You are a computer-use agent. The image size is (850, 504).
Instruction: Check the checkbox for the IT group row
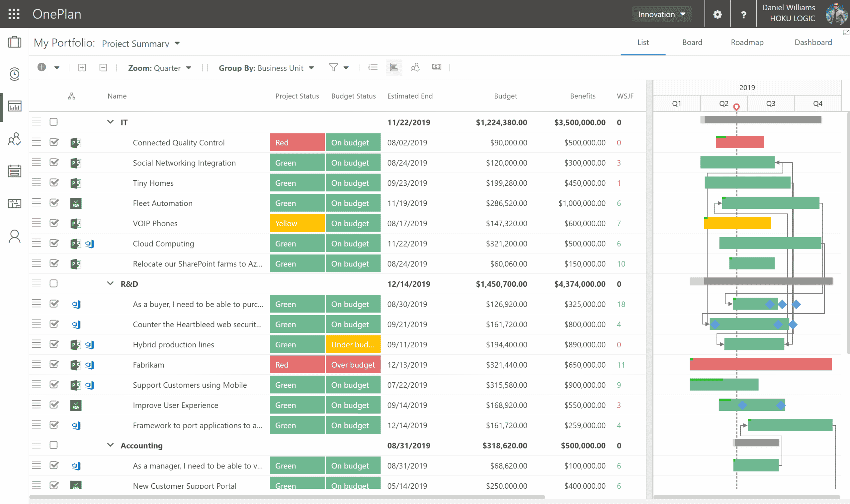point(53,121)
